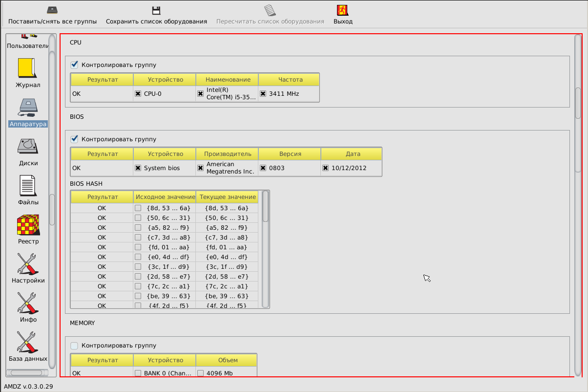Uncheck the CPU-0 device checkbox
The image size is (588, 392).
coord(138,93)
